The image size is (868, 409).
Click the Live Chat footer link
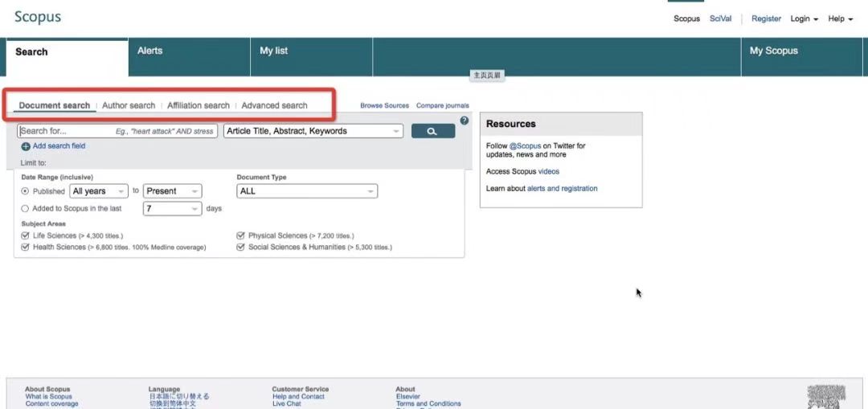(287, 404)
